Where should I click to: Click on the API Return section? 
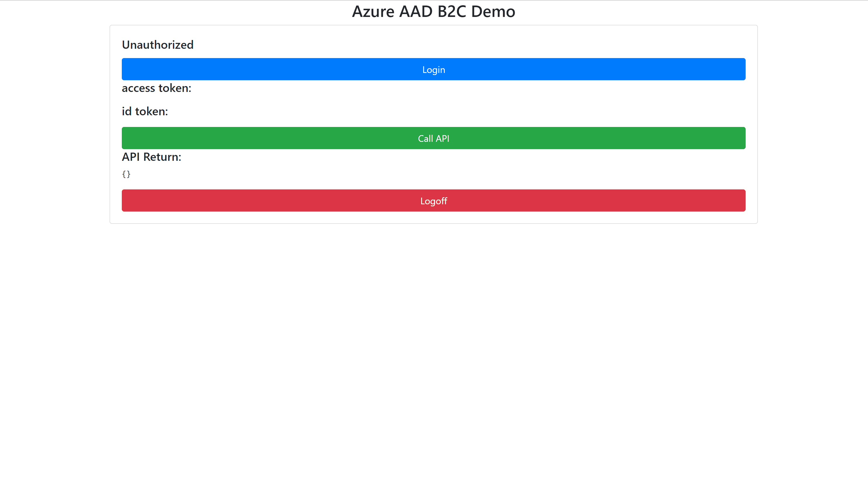(151, 157)
